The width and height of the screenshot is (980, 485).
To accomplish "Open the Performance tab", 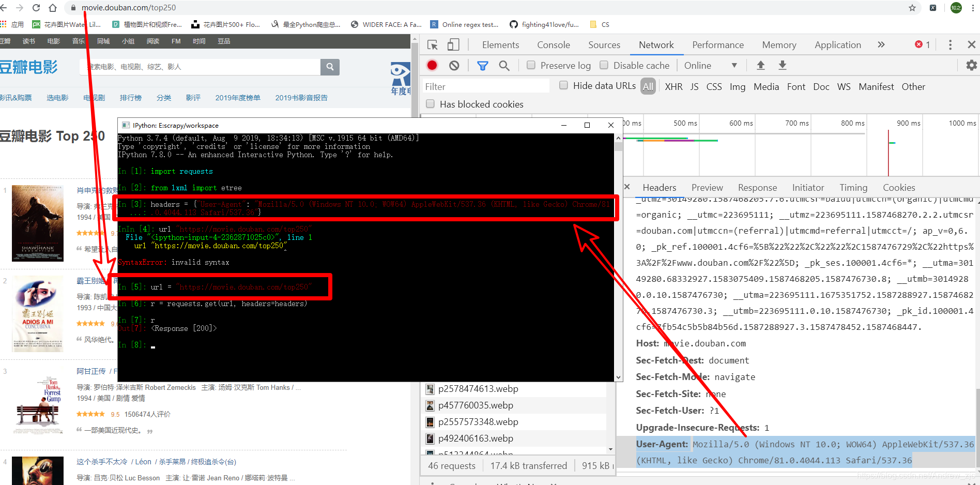I will click(x=718, y=45).
